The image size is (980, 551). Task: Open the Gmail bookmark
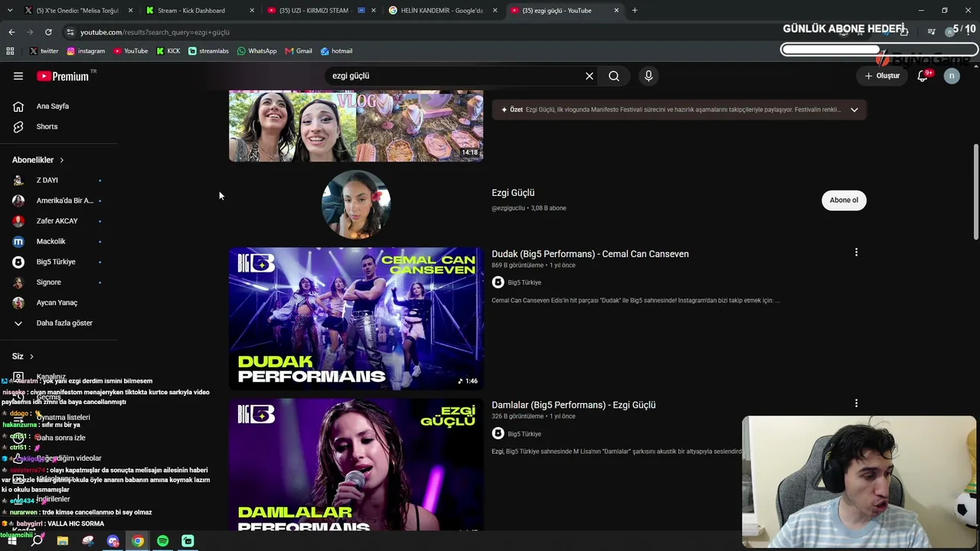(299, 51)
